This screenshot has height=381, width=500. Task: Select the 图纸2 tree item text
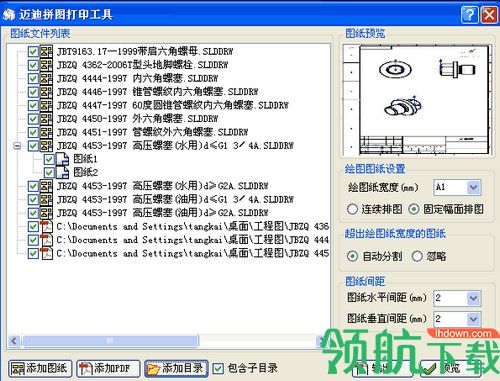[x=85, y=172]
